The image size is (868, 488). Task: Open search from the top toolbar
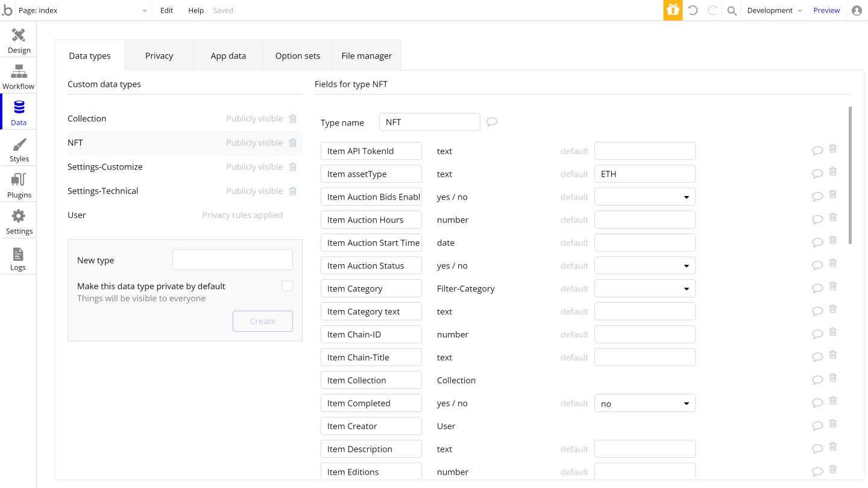[x=731, y=10]
